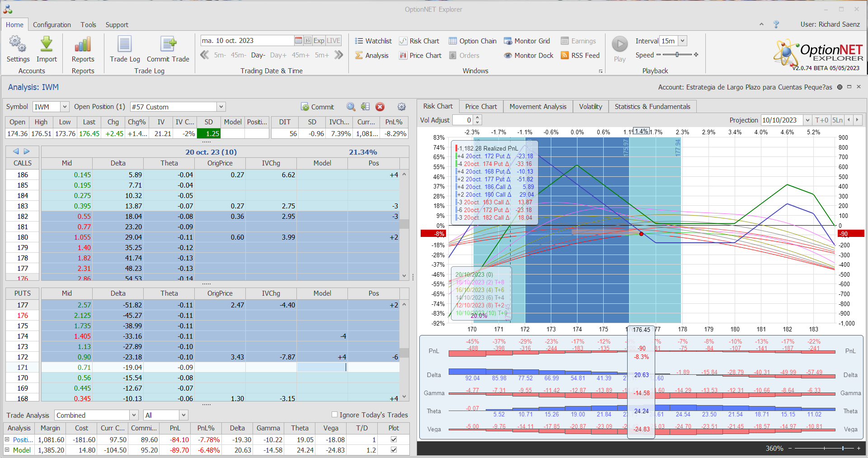Viewport: 868px width, 458px height.
Task: Switch to the Volatility tab
Action: (x=590, y=107)
